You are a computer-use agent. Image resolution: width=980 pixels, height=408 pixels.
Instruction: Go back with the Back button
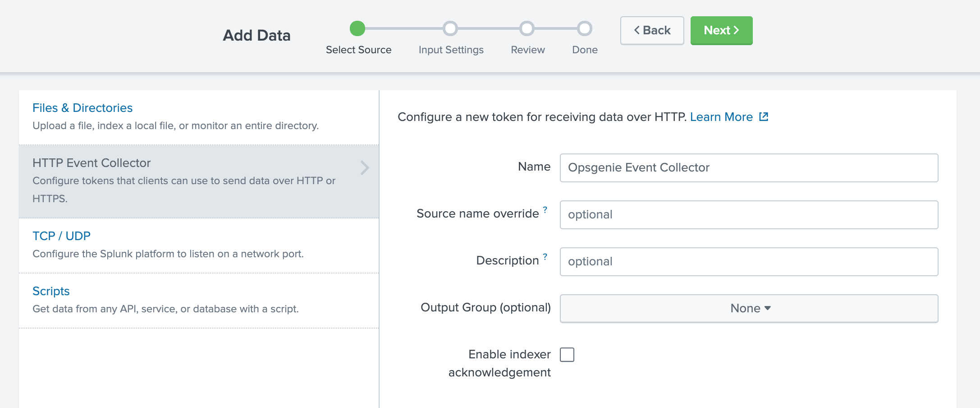click(652, 30)
